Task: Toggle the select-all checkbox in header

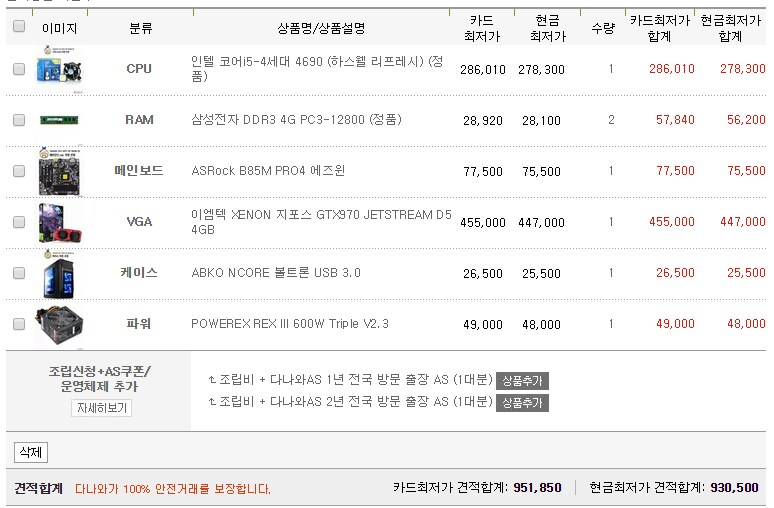Action: 19,27
